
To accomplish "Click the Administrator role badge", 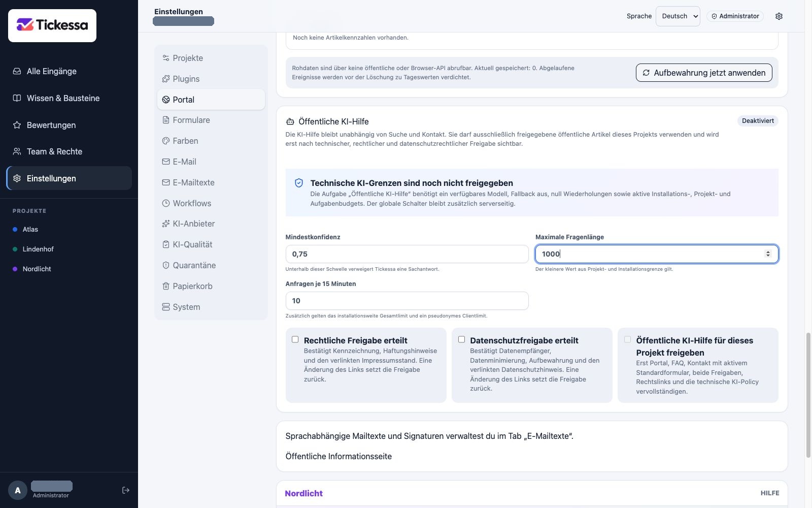I will (735, 16).
